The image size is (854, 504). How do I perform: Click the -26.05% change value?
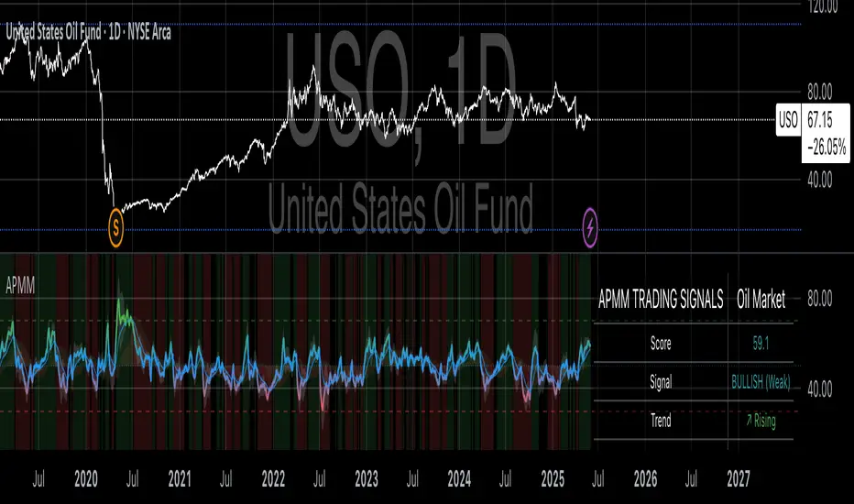827,146
